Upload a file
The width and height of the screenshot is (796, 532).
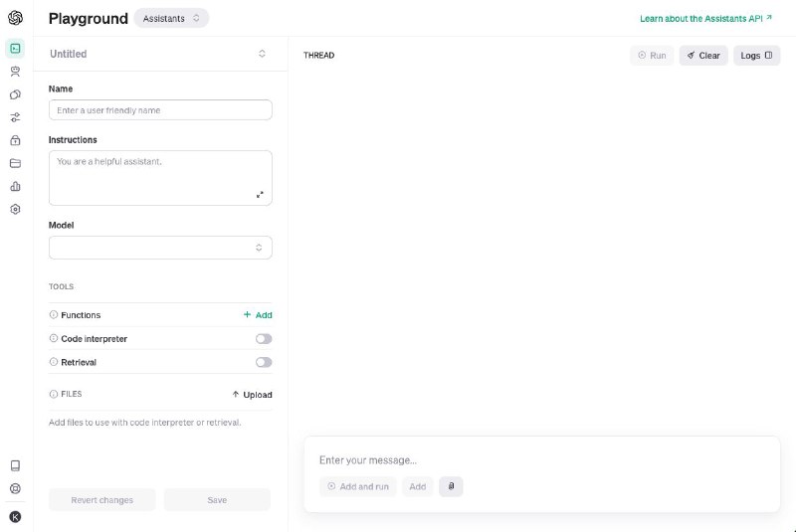[253, 395]
